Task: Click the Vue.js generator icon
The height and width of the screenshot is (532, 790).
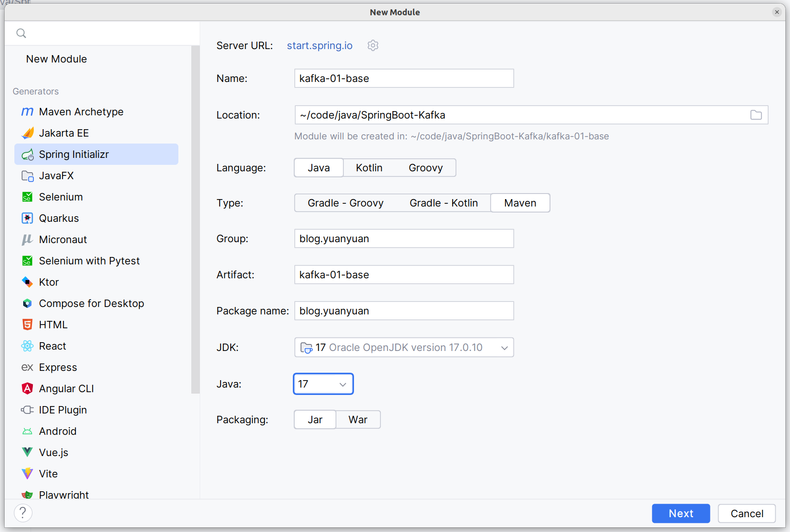Action: point(27,453)
